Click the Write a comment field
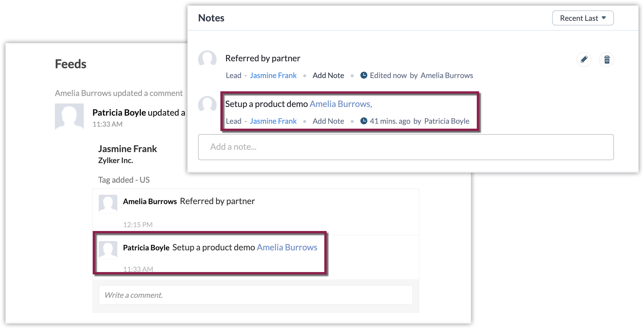This screenshot has height=329, width=644. click(x=255, y=295)
